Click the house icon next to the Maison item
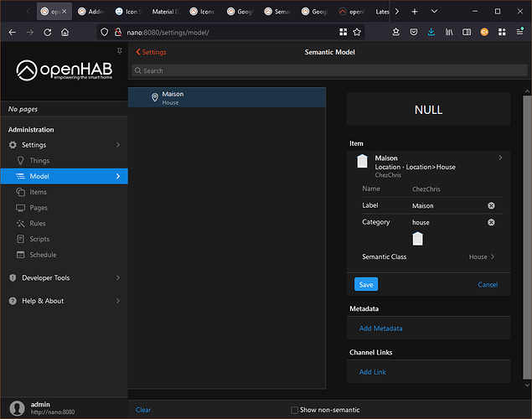Image resolution: width=532 pixels, height=419 pixels. point(362,161)
